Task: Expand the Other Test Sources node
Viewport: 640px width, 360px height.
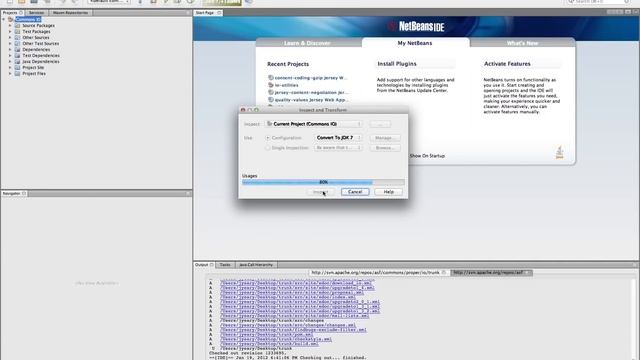Action: pos(10,43)
